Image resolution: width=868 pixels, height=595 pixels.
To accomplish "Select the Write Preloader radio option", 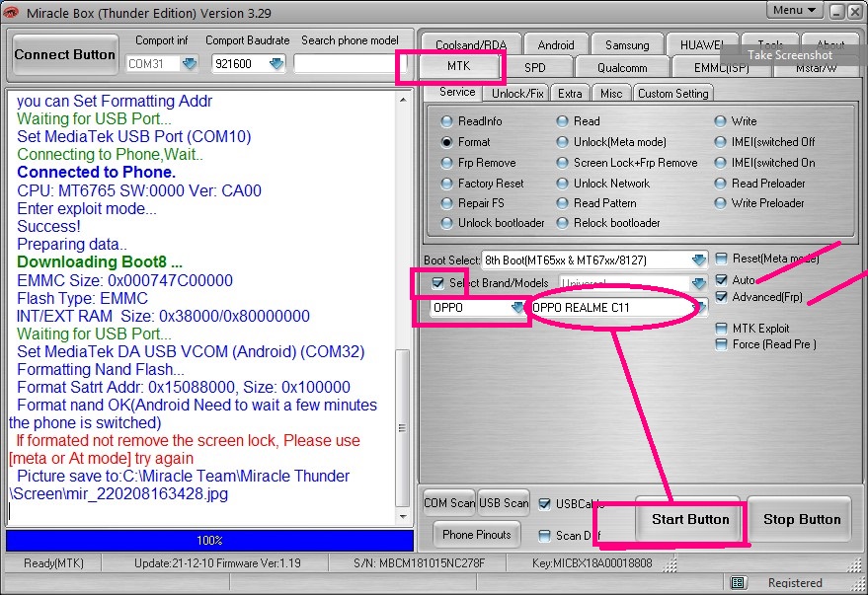I will tap(720, 203).
